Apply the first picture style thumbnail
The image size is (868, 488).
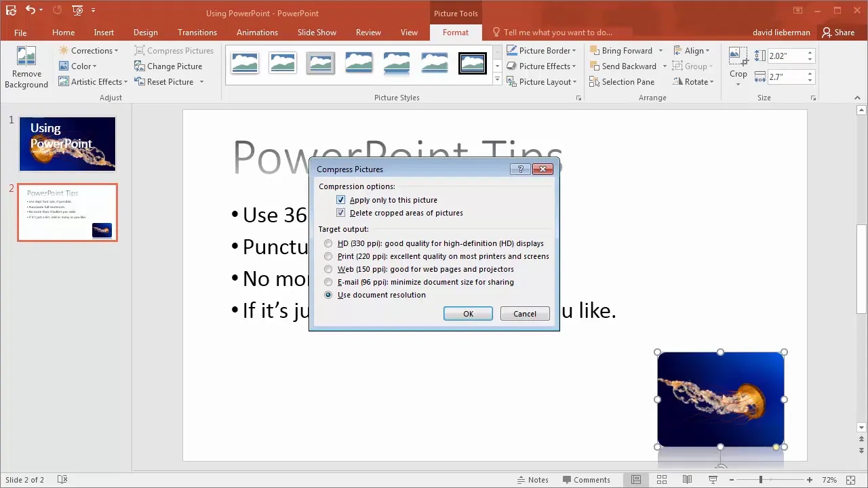[245, 63]
